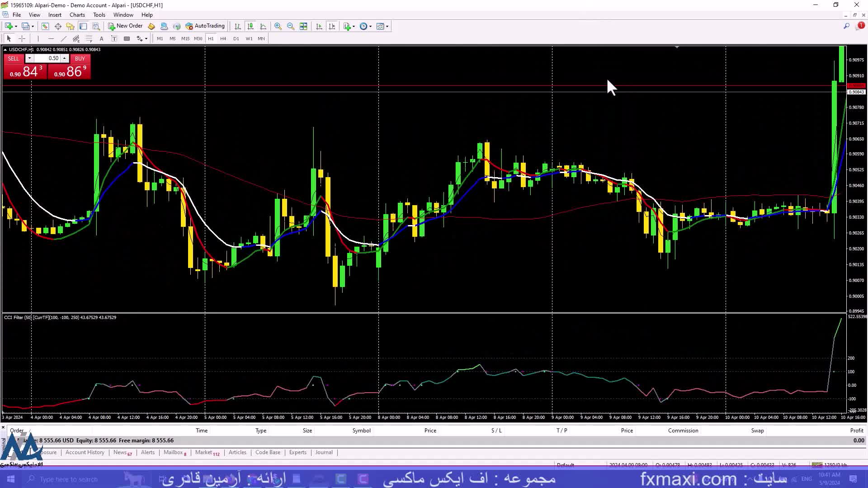This screenshot has height=488, width=868.
Task: Toggle the Auto Scroll chart button
Action: point(319,26)
